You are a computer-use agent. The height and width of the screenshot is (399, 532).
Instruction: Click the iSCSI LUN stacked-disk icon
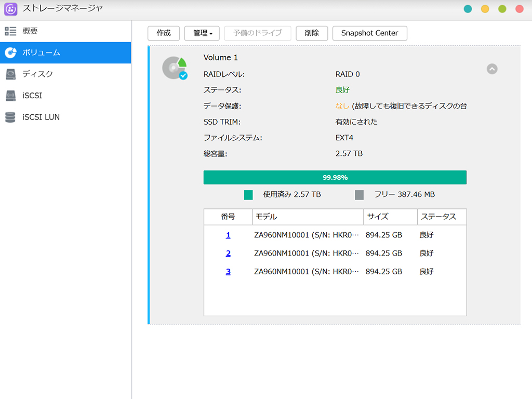click(x=10, y=117)
